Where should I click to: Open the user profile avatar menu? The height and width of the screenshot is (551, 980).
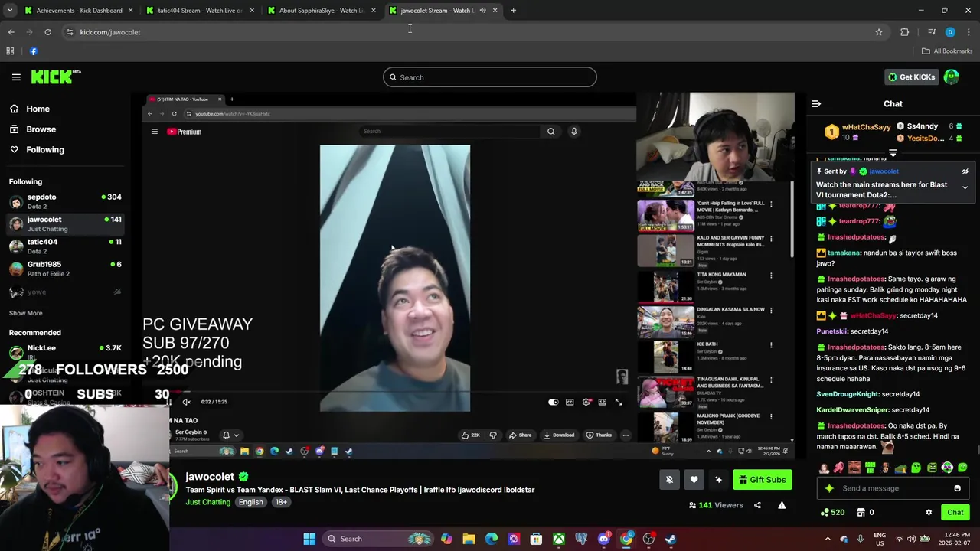(952, 77)
